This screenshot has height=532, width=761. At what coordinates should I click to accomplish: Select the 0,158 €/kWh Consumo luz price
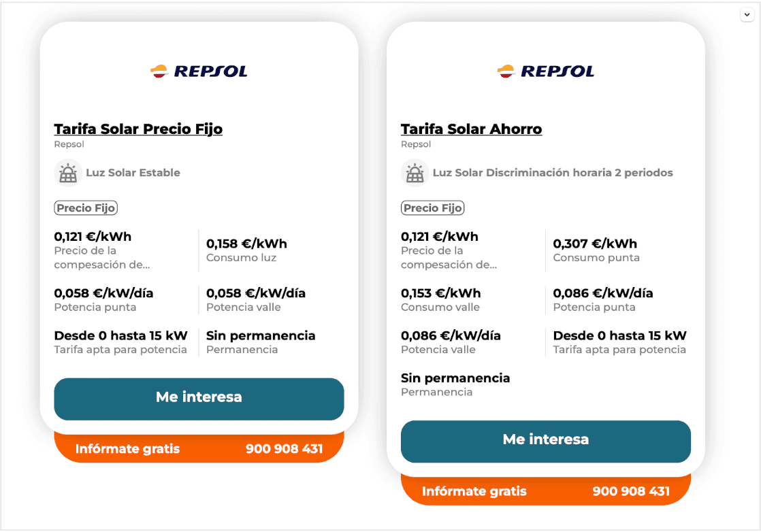pyautogui.click(x=246, y=244)
